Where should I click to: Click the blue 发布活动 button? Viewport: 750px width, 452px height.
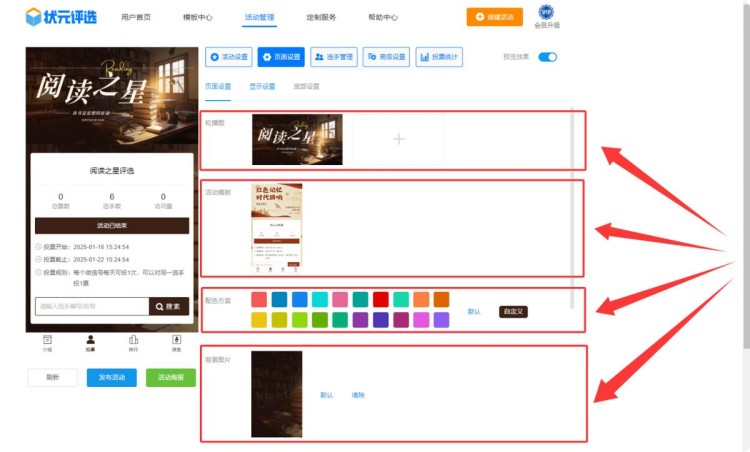112,377
